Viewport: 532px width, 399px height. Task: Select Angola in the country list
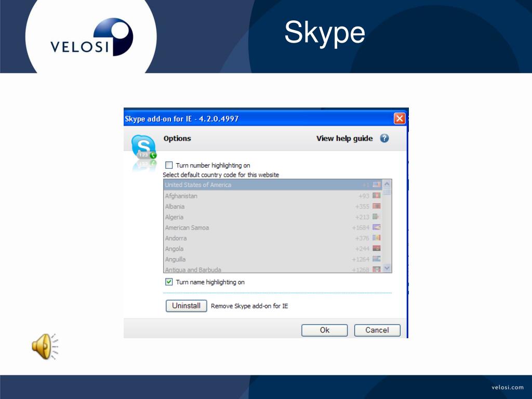click(273, 248)
